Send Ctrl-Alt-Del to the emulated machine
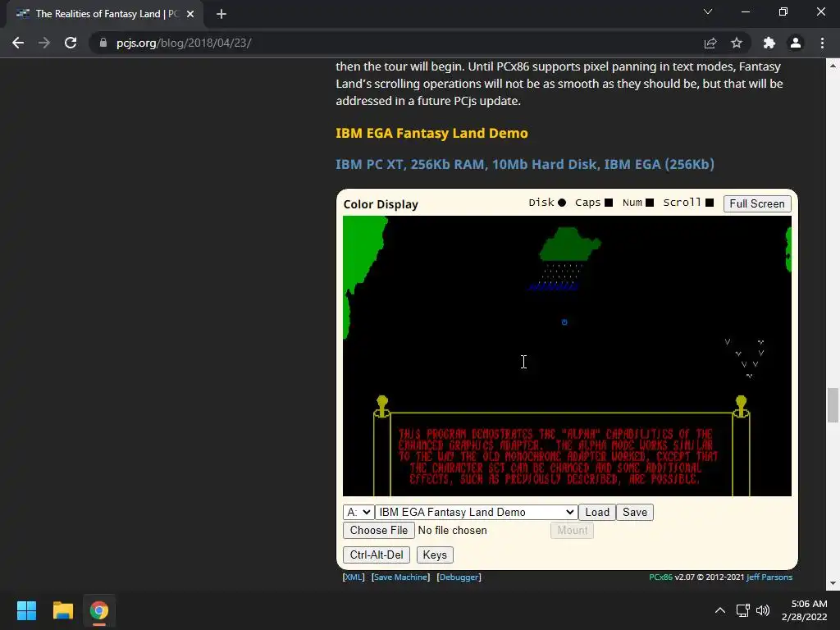The image size is (840, 630). (x=377, y=555)
